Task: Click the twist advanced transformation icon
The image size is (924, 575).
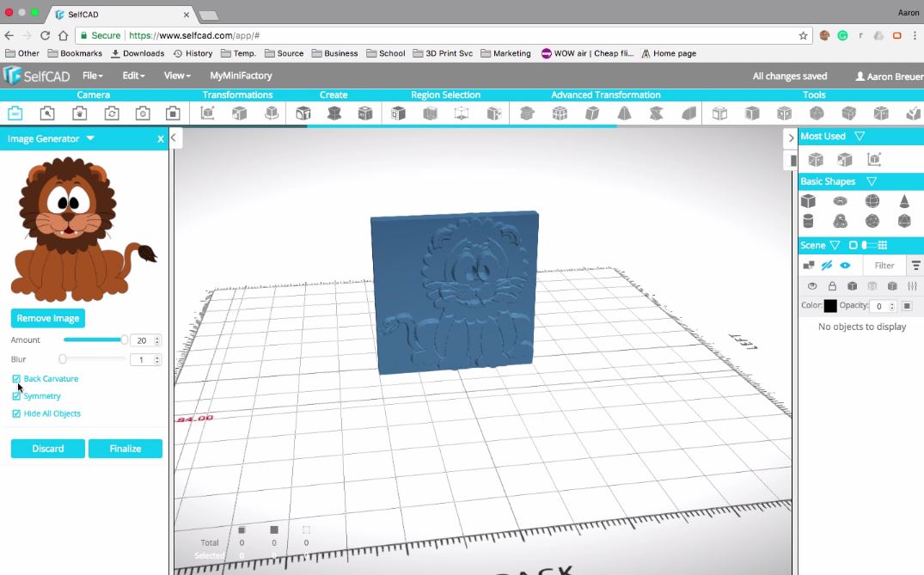Action: coord(656,113)
